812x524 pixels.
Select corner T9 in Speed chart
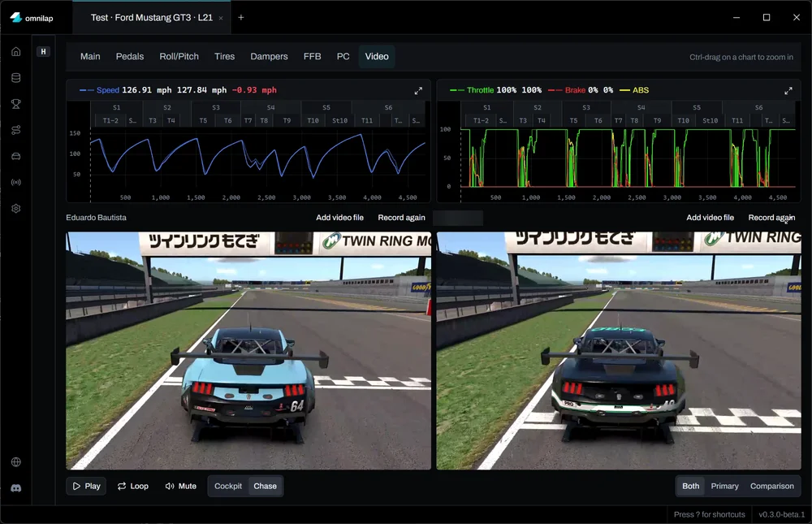click(x=287, y=121)
